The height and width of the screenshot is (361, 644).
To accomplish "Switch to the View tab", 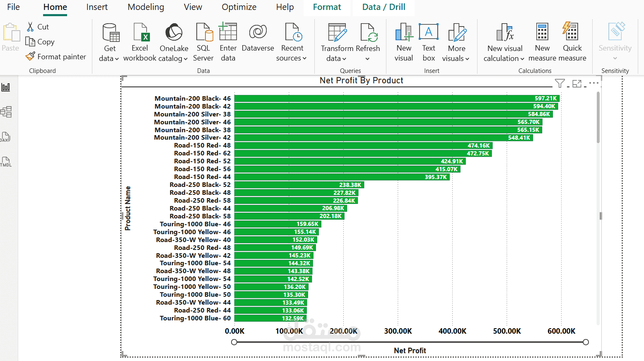I will click(193, 7).
